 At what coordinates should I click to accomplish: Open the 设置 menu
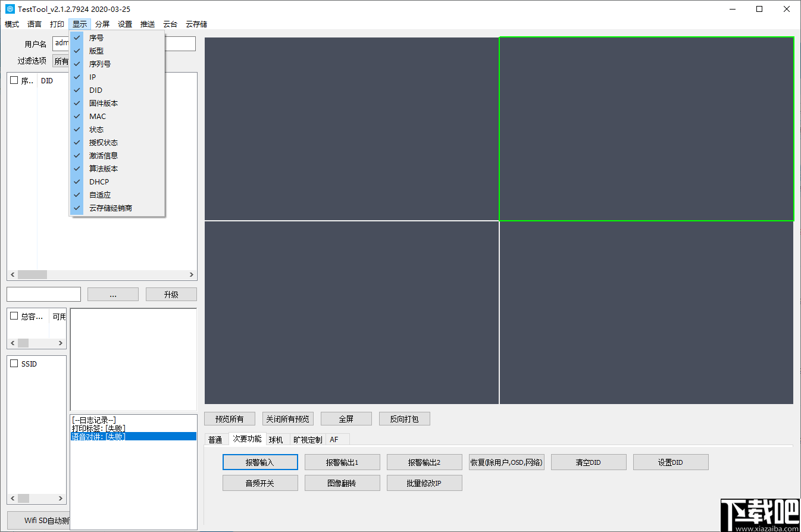pos(125,24)
